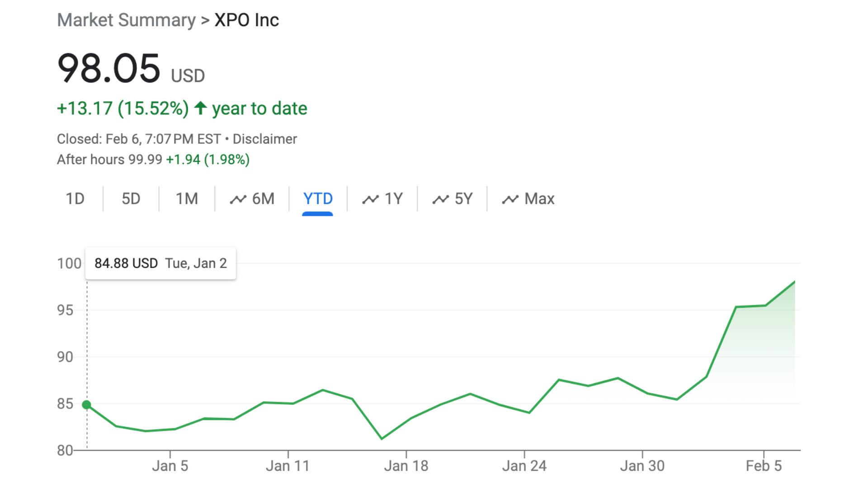
Task: Select the 1D time range tab
Action: pos(75,199)
